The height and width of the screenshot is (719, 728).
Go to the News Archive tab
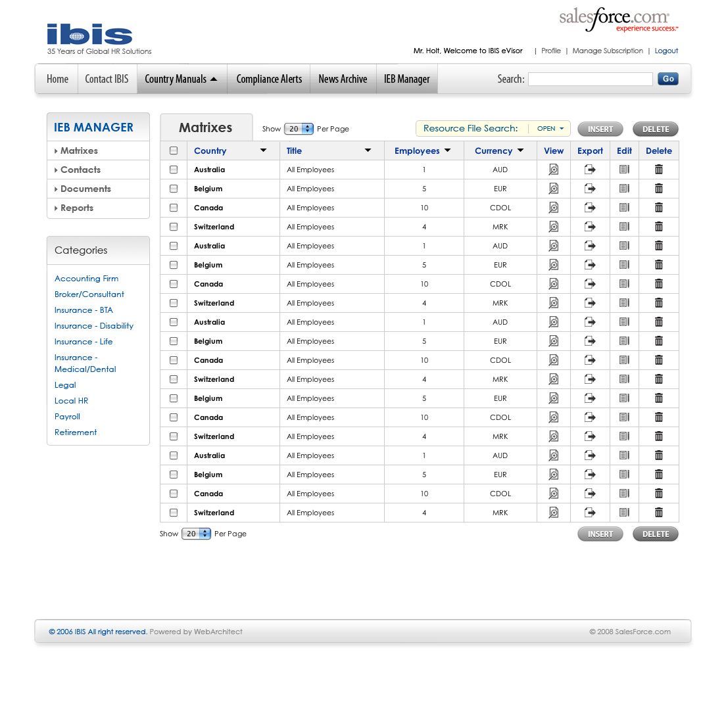point(343,79)
